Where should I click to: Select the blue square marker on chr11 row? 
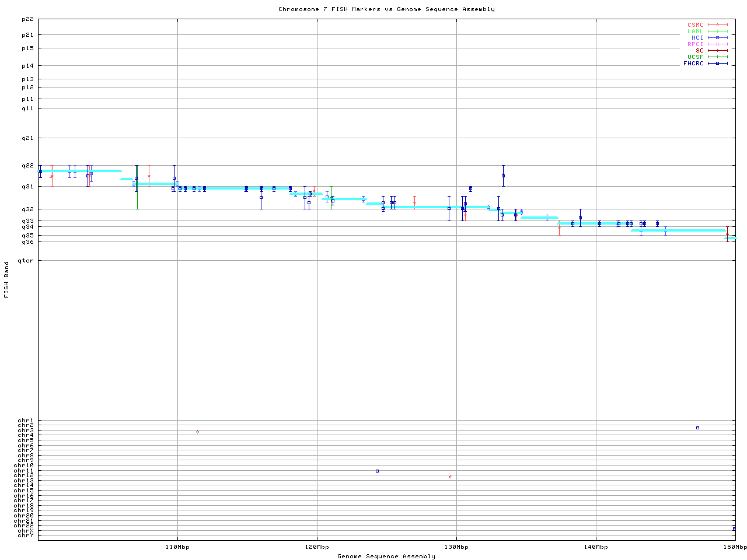coord(377,471)
